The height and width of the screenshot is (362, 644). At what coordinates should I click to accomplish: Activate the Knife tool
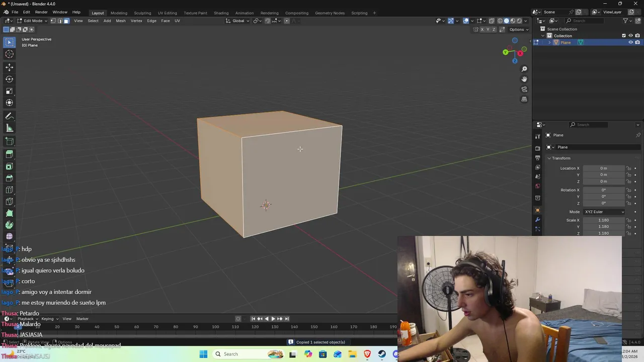pos(9,202)
